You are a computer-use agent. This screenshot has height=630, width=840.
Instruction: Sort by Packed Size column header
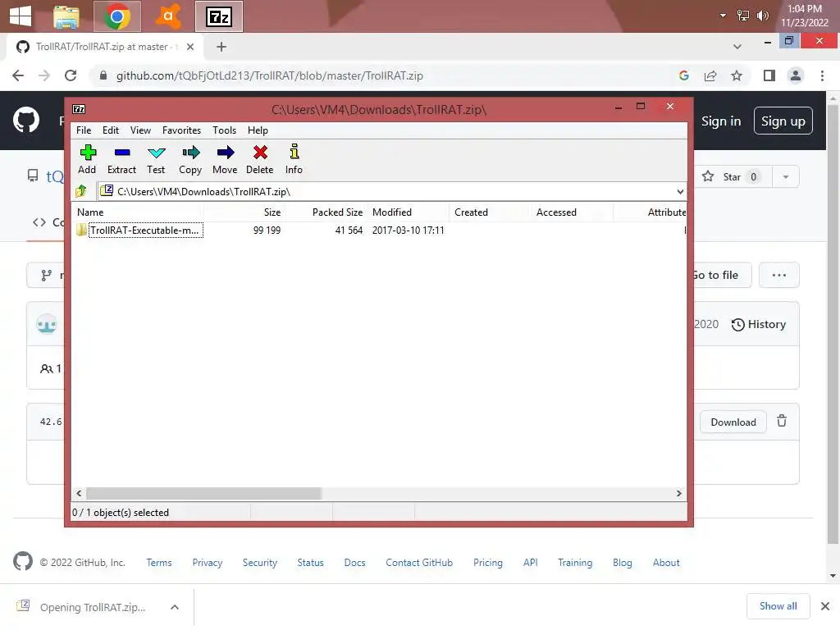tap(326, 212)
